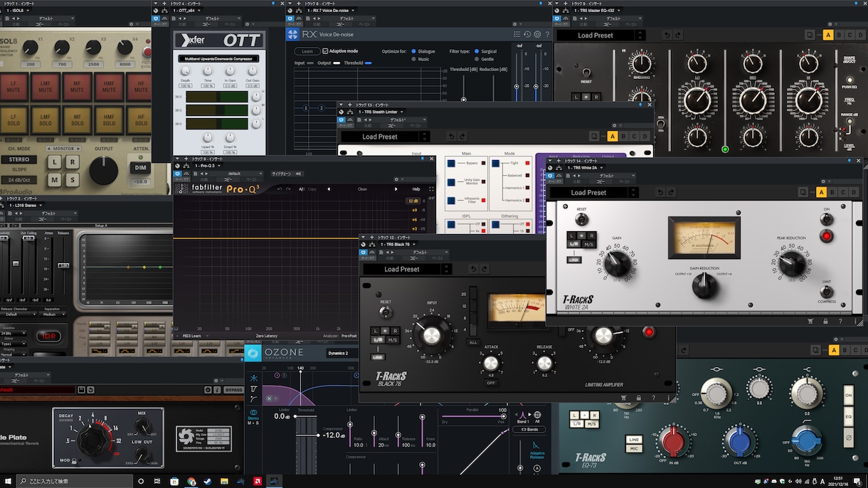Screen dimensions: 868x488
Task: Click LINK button on TR5 Black 76
Action: coord(378,357)
